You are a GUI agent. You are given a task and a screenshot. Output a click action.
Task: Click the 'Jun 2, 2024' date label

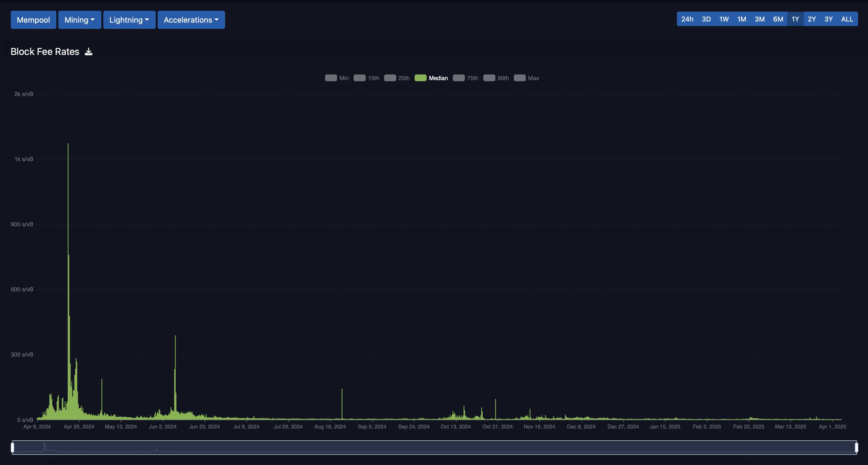163,426
